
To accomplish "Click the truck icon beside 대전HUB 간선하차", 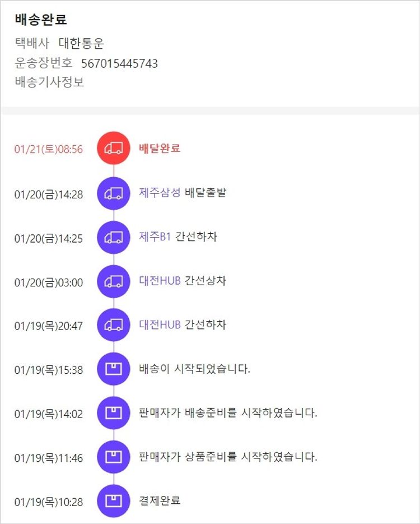I will 114,325.
